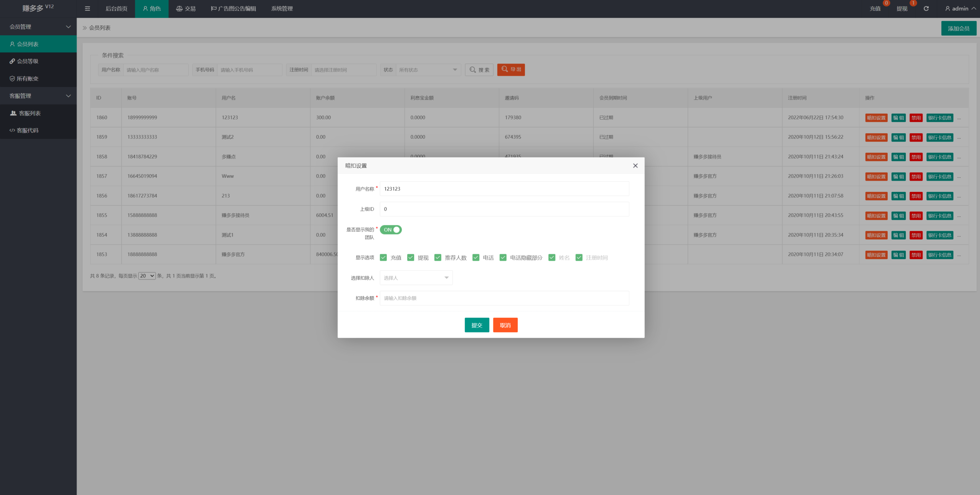Viewport: 980px width, 495px height.
Task: Click the 添加会员 button
Action: (x=959, y=28)
